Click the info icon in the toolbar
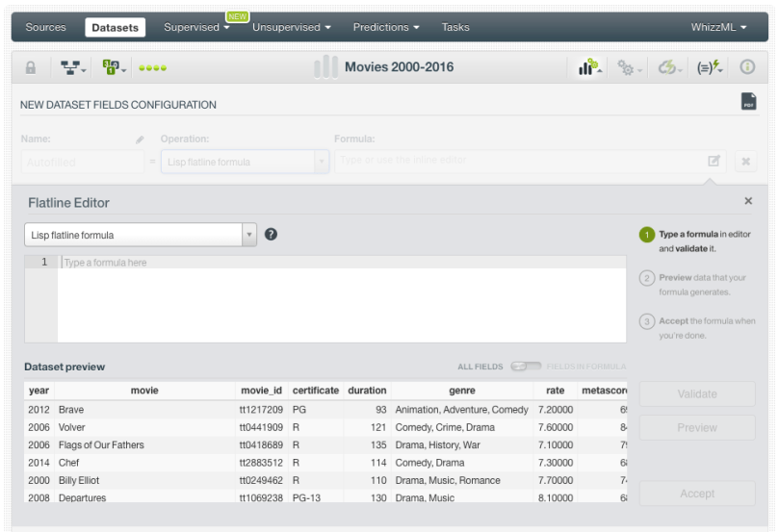The height and width of the screenshot is (532, 779). pos(747,67)
